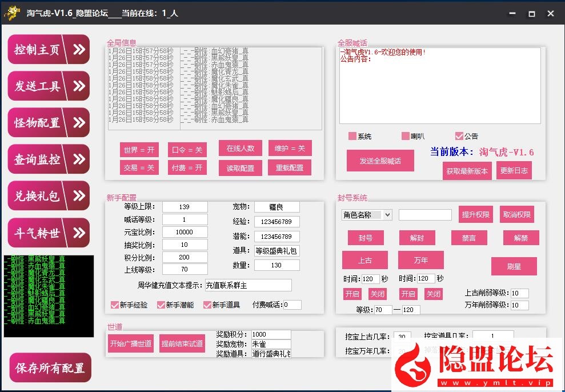The width and height of the screenshot is (565, 392).
Task: Click the chevron icon beside 斗气转世
Action: (x=79, y=233)
